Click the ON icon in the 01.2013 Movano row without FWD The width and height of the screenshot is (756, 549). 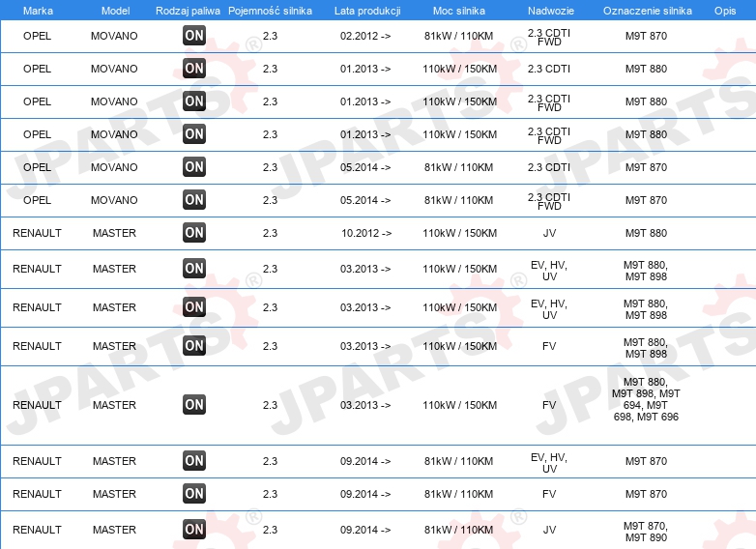click(x=194, y=69)
